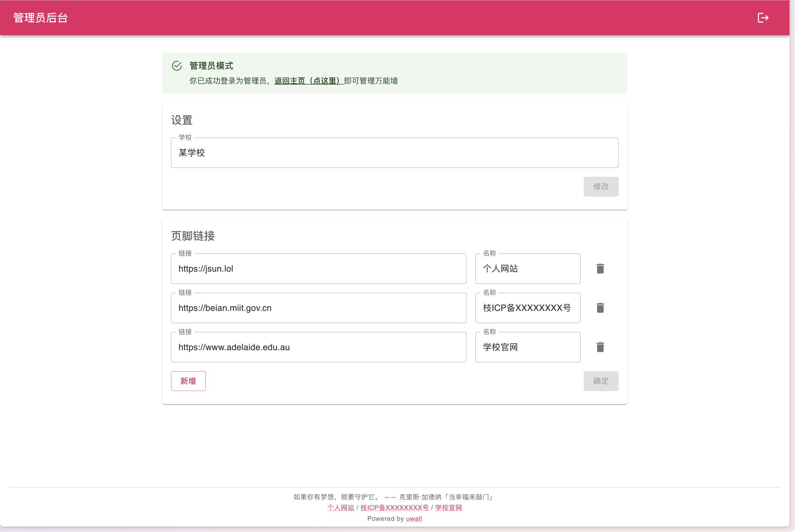Edit the 枝ICP备XXXXXXXX号 name field
Screen dimensions: 795x532
click(527, 308)
